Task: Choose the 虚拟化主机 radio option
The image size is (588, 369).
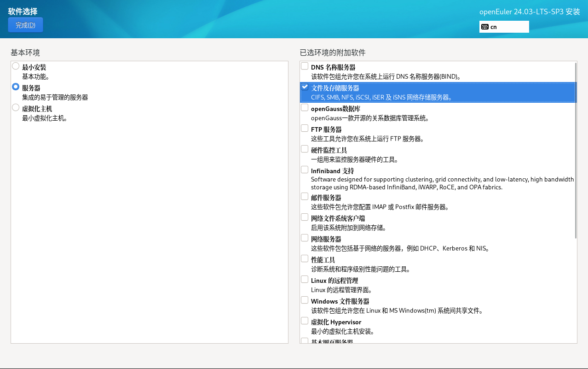Action: pyautogui.click(x=16, y=108)
